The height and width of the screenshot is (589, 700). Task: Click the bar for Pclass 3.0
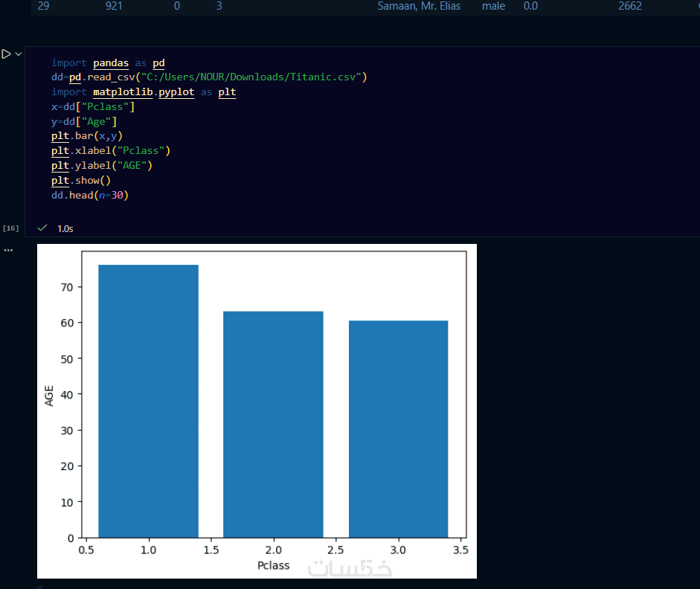coord(398,429)
